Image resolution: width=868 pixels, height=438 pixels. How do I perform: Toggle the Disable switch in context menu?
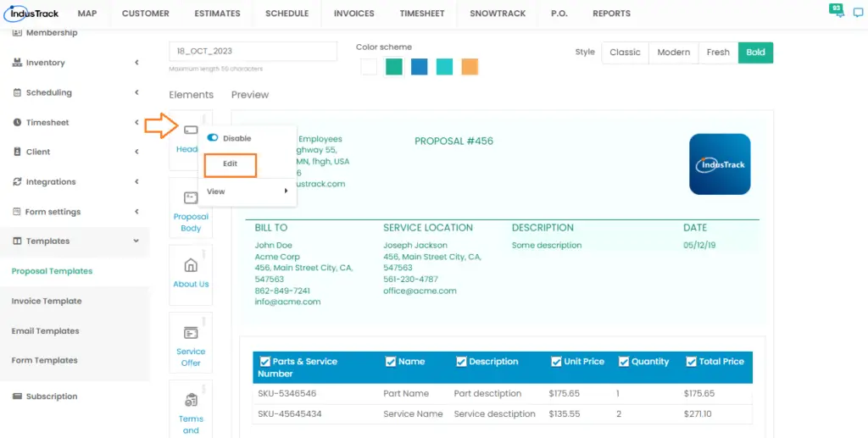pyautogui.click(x=213, y=138)
